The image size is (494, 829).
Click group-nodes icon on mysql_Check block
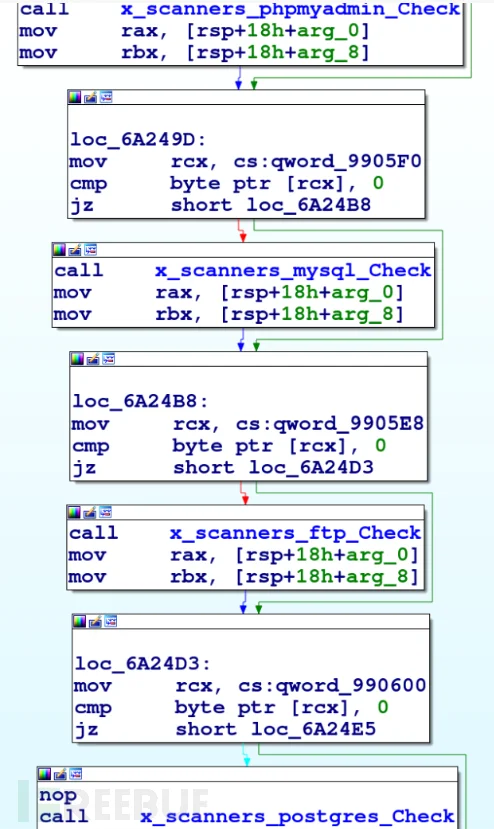(91, 250)
